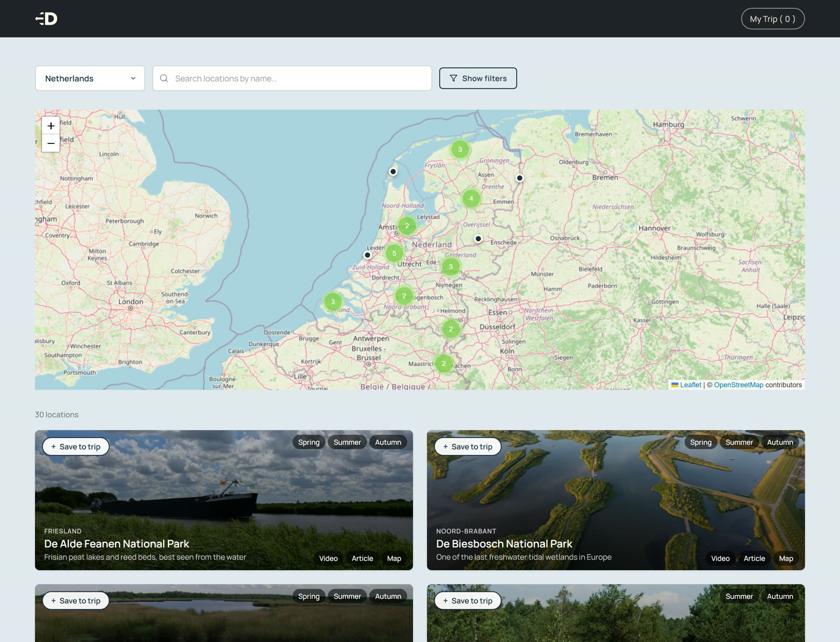
Task: Click the cluster of 5 near Utrecht
Action: click(x=394, y=253)
